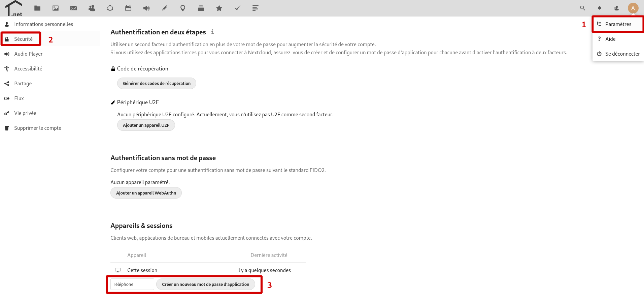Go to Vie privée in the sidebar

[25, 113]
